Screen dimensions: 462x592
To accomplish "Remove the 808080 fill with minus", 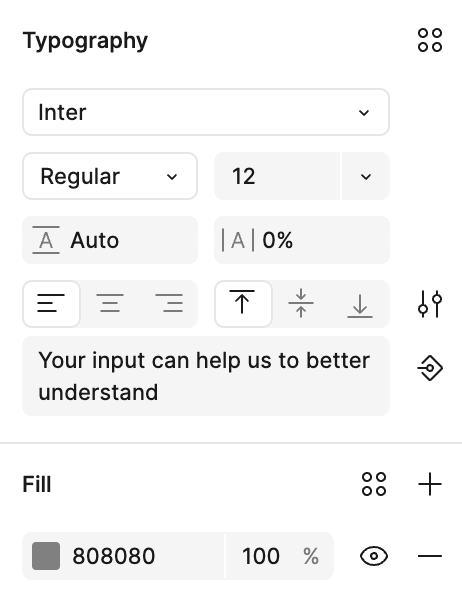I will click(430, 556).
